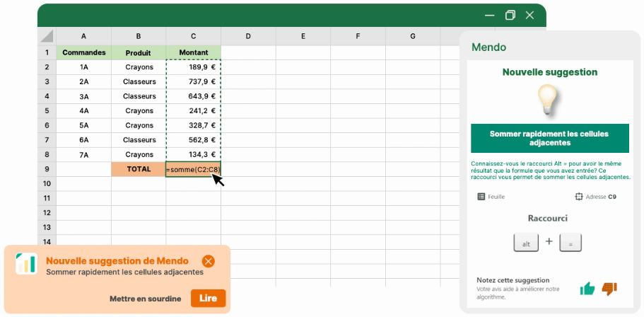Select cell containing 1A
Screen dimensions: 644x317
tap(84, 67)
